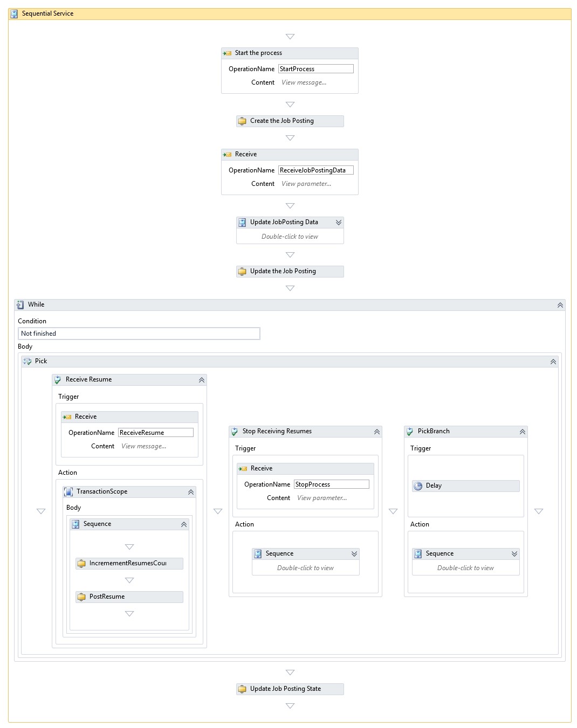Click drop arrow between Receive Resume and Stop branches
The image size is (577, 728).
tap(218, 511)
